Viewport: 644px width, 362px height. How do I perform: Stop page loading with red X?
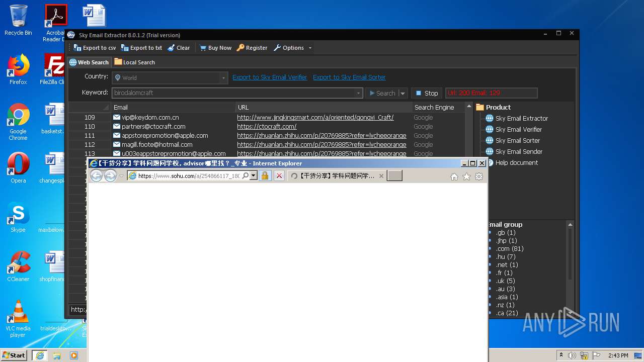tap(279, 175)
